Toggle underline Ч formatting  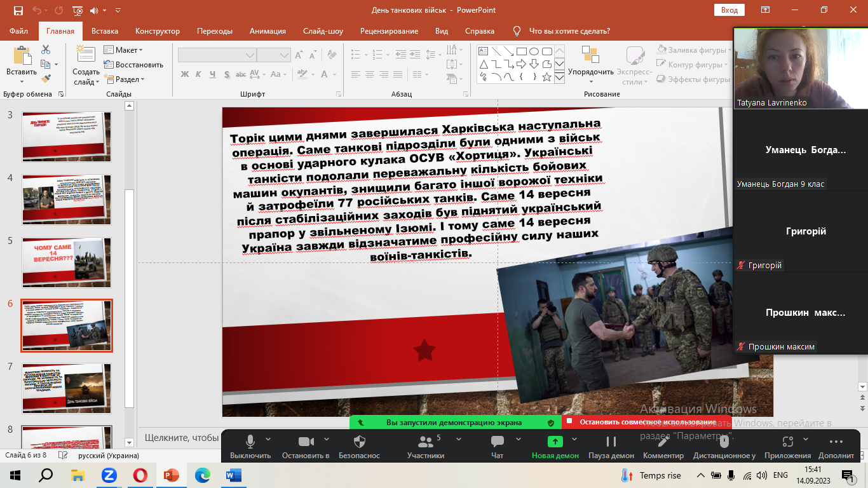(213, 74)
